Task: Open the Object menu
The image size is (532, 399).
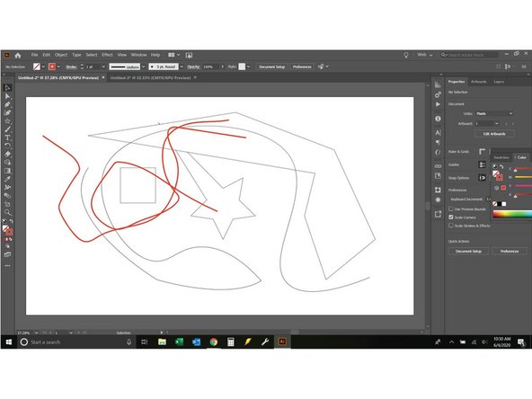Action: (61, 55)
